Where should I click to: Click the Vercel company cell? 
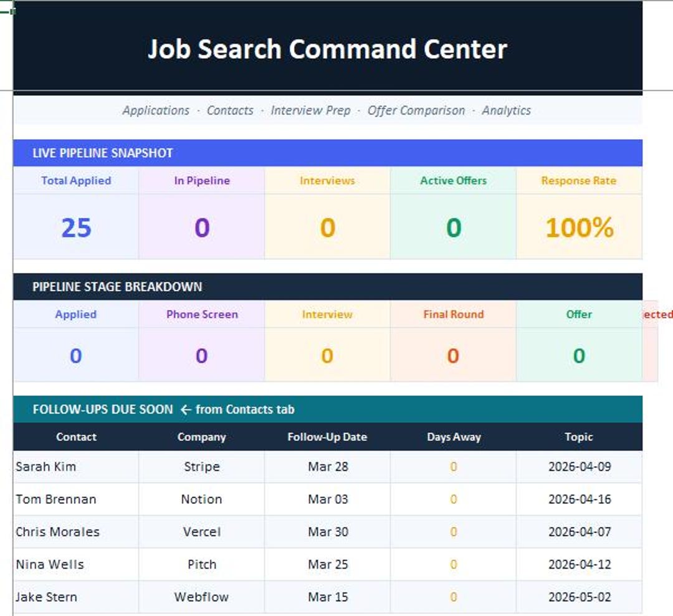click(x=202, y=532)
